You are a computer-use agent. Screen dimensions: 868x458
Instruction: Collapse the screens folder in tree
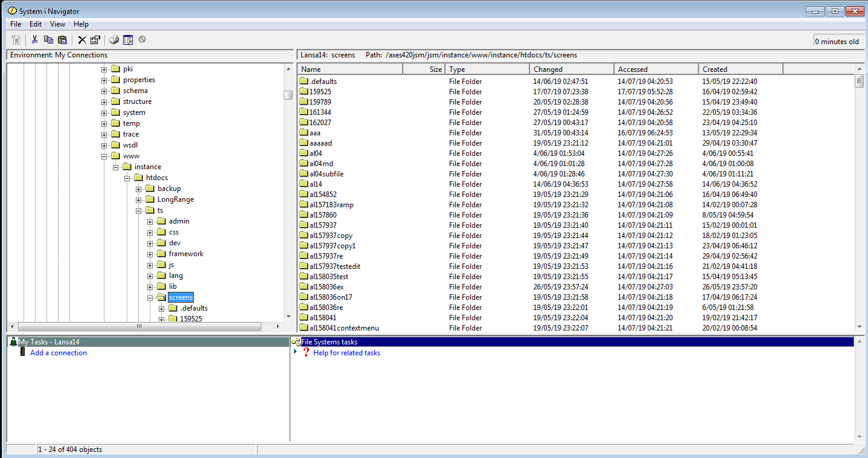(x=150, y=297)
